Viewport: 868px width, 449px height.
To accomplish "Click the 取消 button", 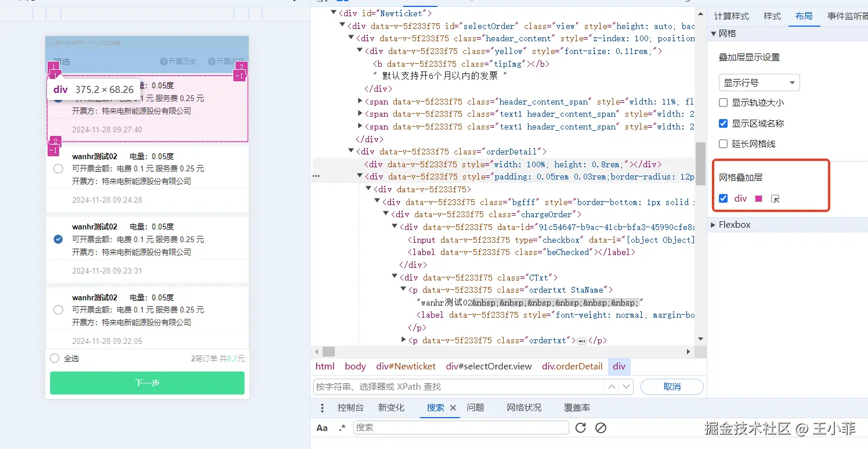I will point(672,387).
